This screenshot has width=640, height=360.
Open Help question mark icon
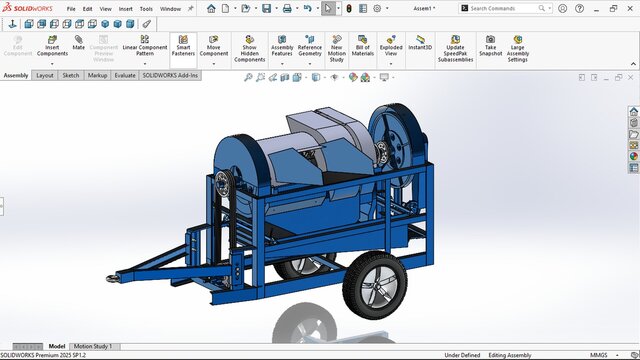(x=579, y=9)
